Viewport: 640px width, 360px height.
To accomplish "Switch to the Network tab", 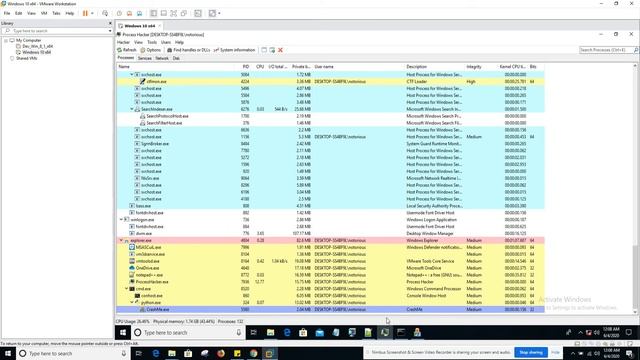I will point(162,58).
